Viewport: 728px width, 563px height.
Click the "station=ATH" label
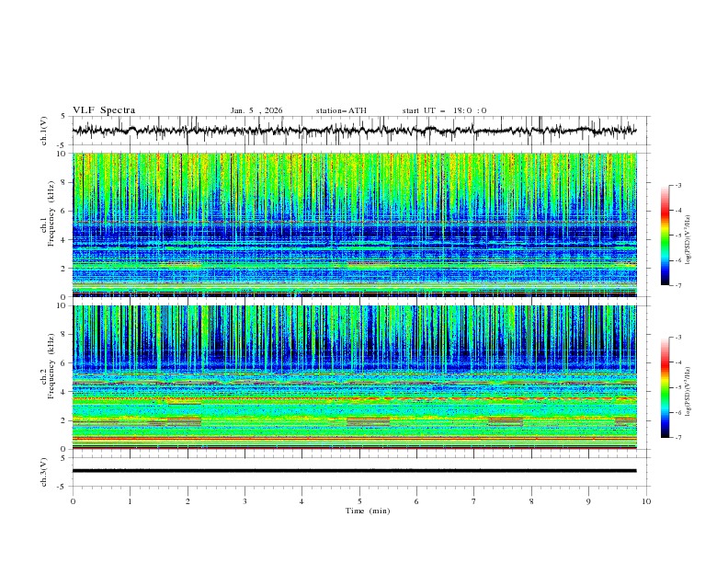coord(341,110)
